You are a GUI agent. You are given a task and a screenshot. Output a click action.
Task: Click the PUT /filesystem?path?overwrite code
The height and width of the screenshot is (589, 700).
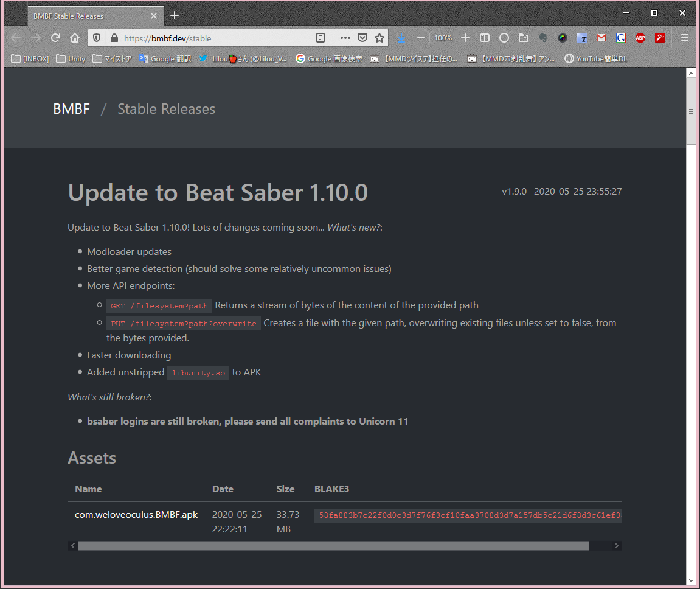click(184, 323)
